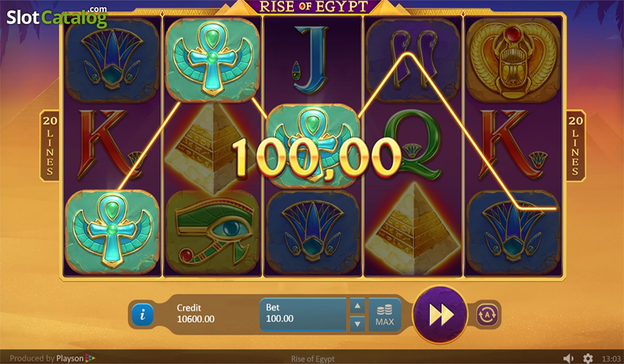Viewport: 624px width, 364px height.
Task: Decrease the bet with the down arrow
Action: 357,323
